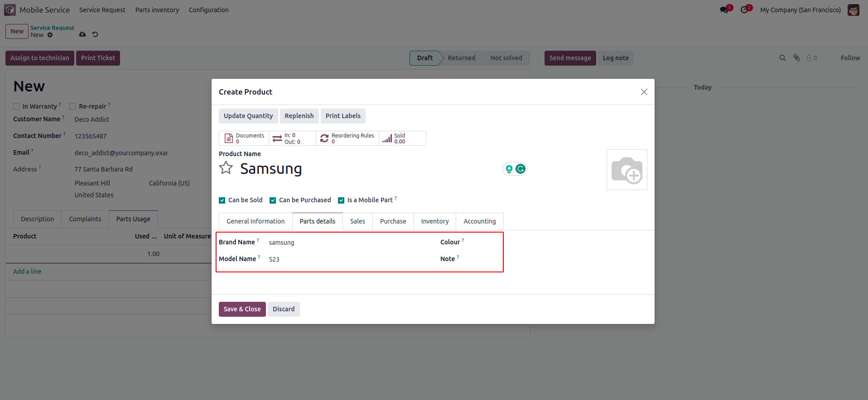Select the Draft status stage
Viewport: 868px width, 400px height.
click(424, 58)
